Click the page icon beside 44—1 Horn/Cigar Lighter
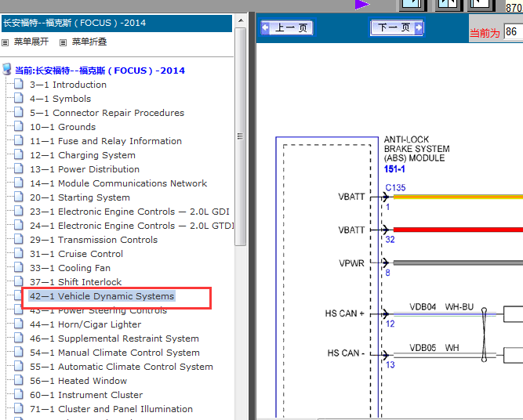This screenshot has width=523, height=420. (19, 324)
